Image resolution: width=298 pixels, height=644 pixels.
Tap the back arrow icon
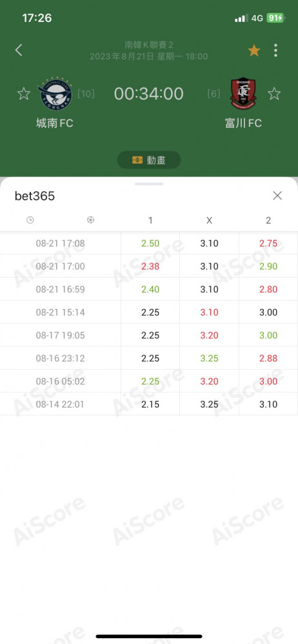click(x=19, y=50)
